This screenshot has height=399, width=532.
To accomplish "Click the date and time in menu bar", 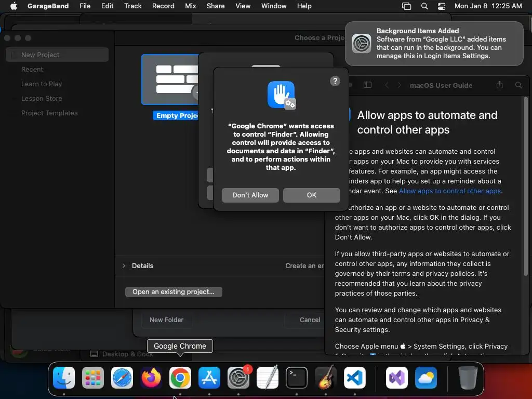I will pos(488,6).
